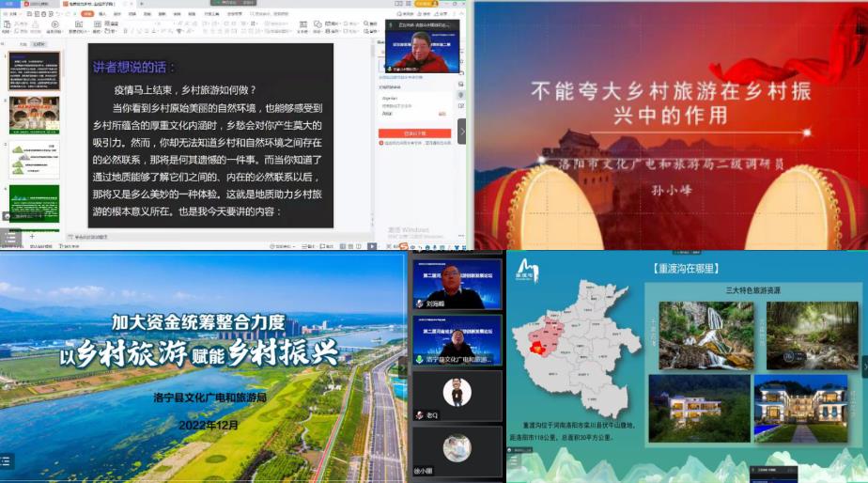Click the plus icon to add a slide
This screenshot has height=483, width=868.
click(32, 236)
